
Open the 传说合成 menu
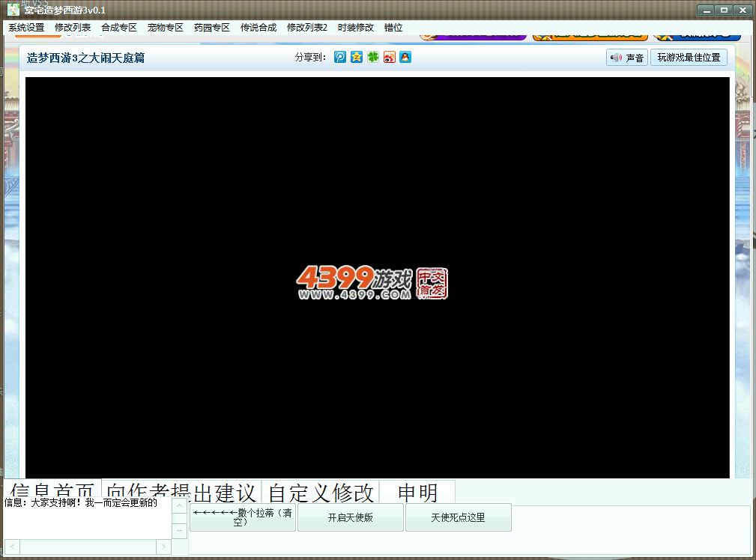point(258,28)
